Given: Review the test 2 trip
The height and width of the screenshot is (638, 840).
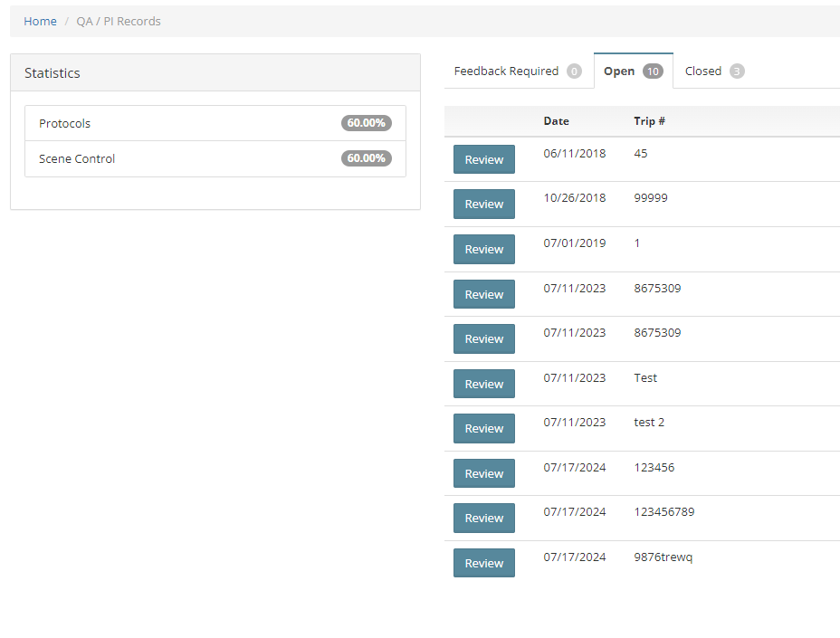Looking at the screenshot, I should [483, 429].
